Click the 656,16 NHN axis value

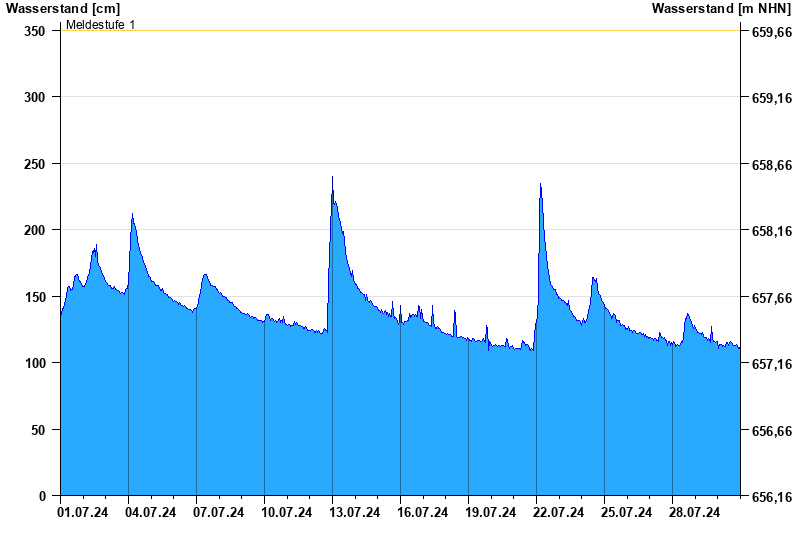(x=772, y=496)
